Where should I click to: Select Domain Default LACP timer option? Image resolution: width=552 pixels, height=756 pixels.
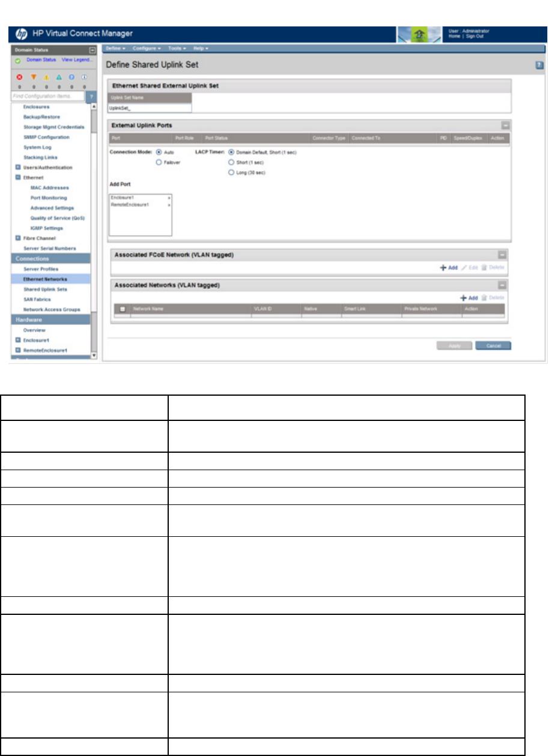[231, 153]
